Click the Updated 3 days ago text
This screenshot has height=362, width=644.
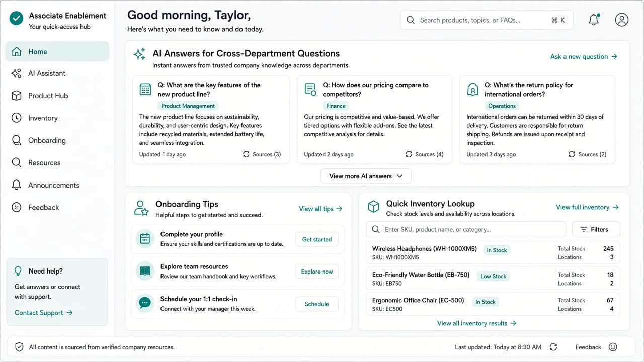click(x=491, y=154)
